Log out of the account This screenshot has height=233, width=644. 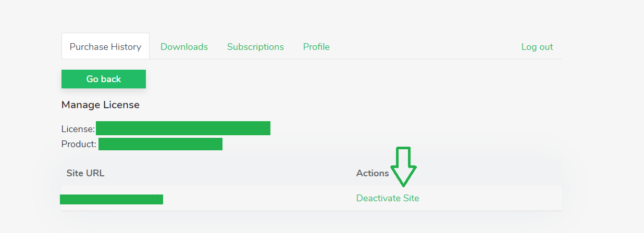[537, 47]
